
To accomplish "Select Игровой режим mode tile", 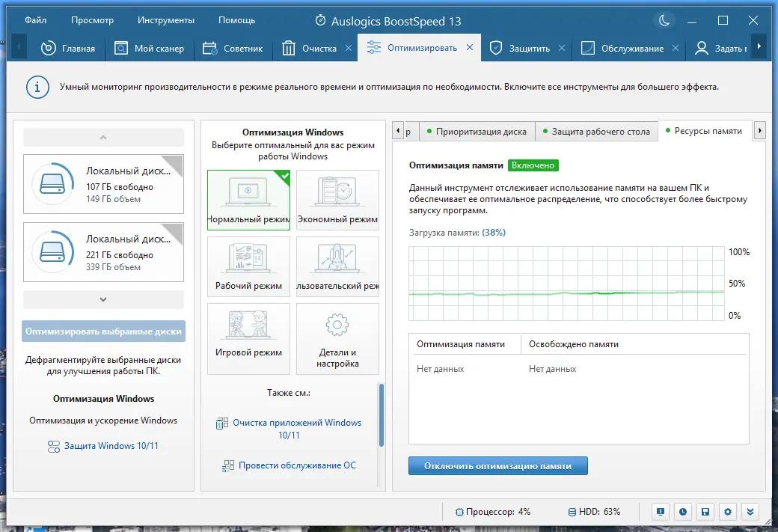I will (248, 338).
